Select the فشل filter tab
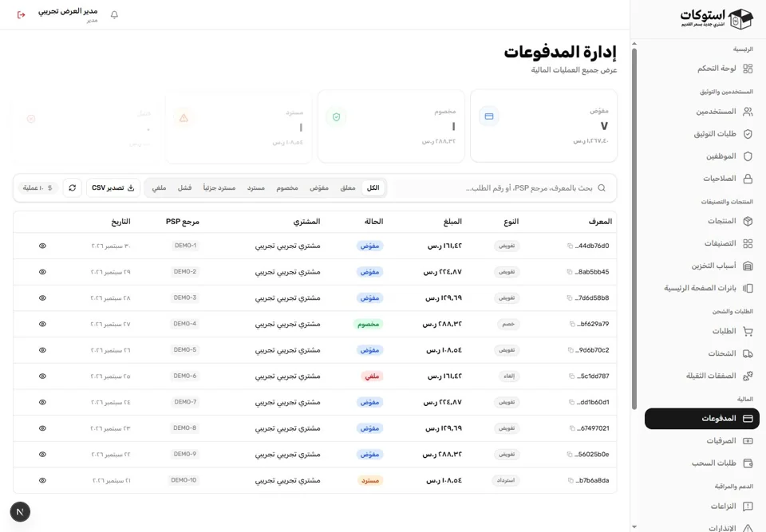The height and width of the screenshot is (532, 766). pyautogui.click(x=184, y=187)
